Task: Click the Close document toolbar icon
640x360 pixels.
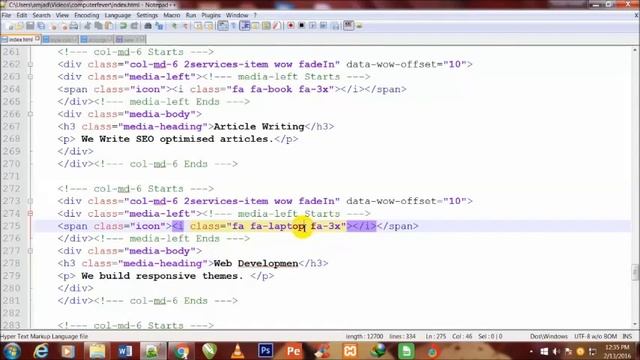Action: point(53,26)
